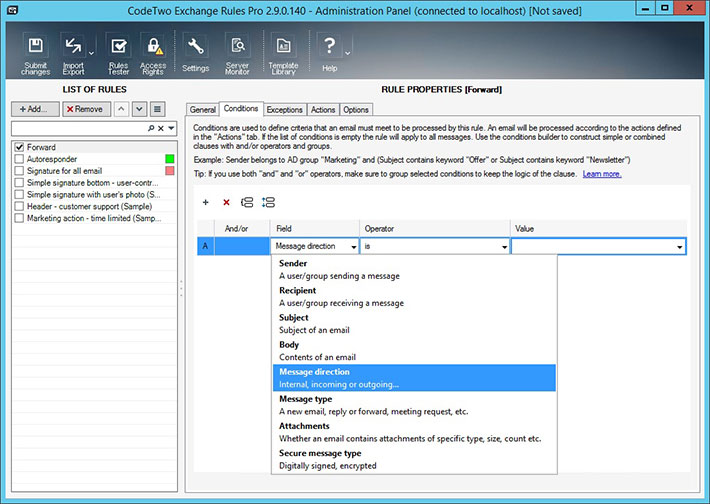Expand the Help dropdown arrow

pyautogui.click(x=348, y=53)
